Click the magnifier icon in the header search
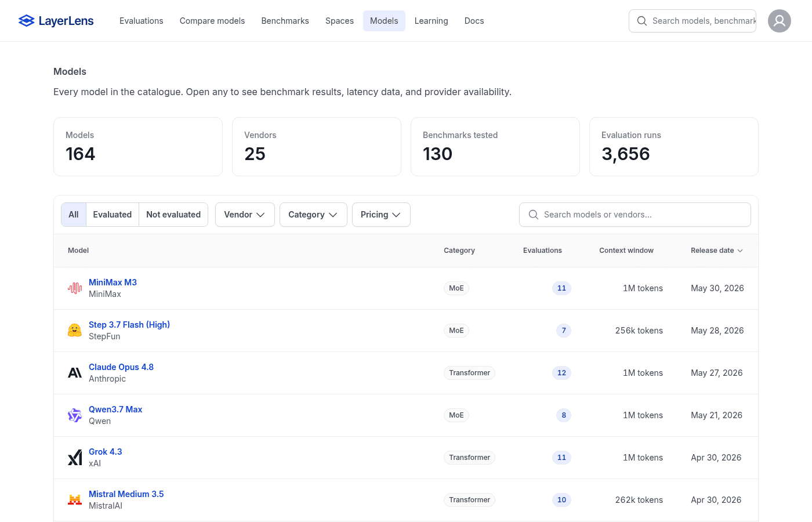812x522 pixels. coord(642,21)
